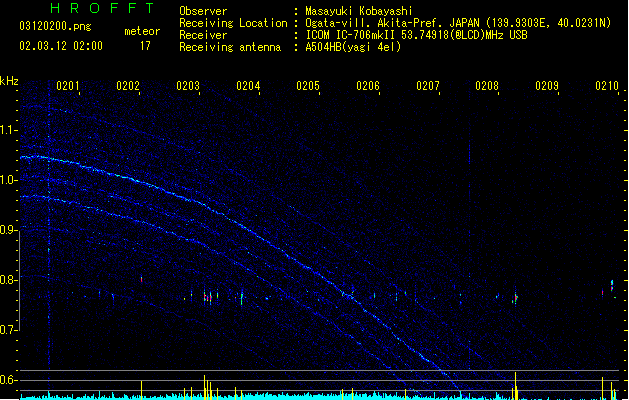The width and height of the screenshot is (629, 400).
Task: Click the 0207 time marker
Action: pos(428,86)
